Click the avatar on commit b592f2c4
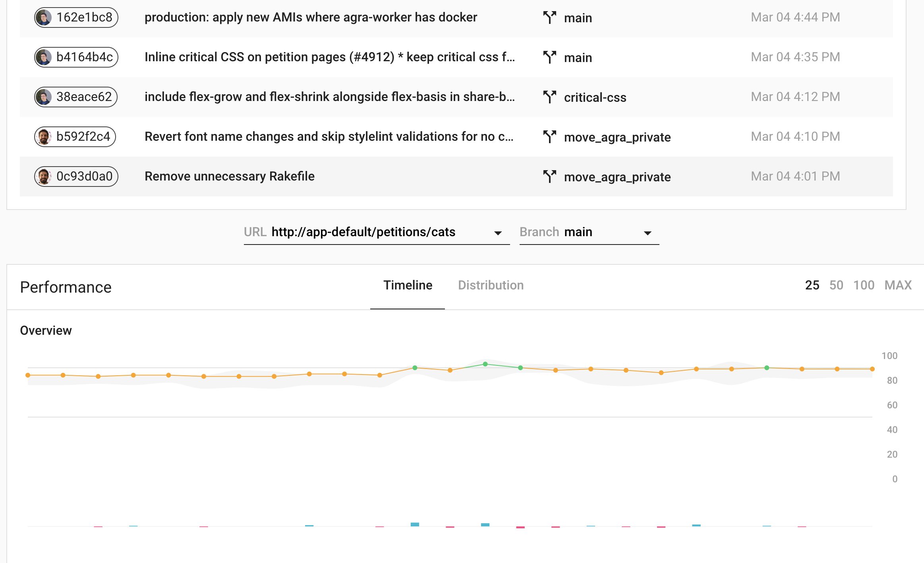The image size is (924, 563). [x=44, y=136]
